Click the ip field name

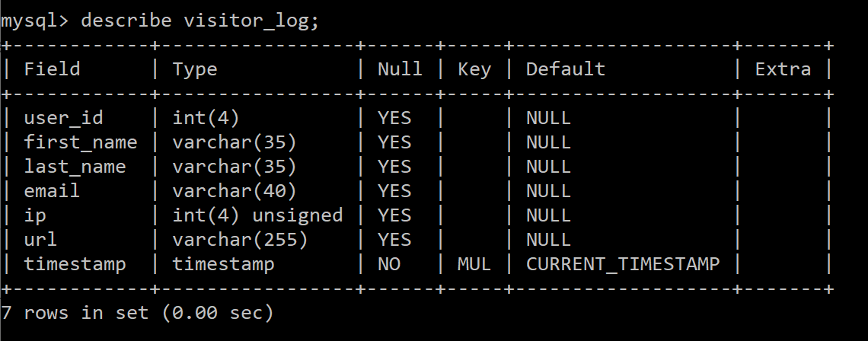click(35, 215)
